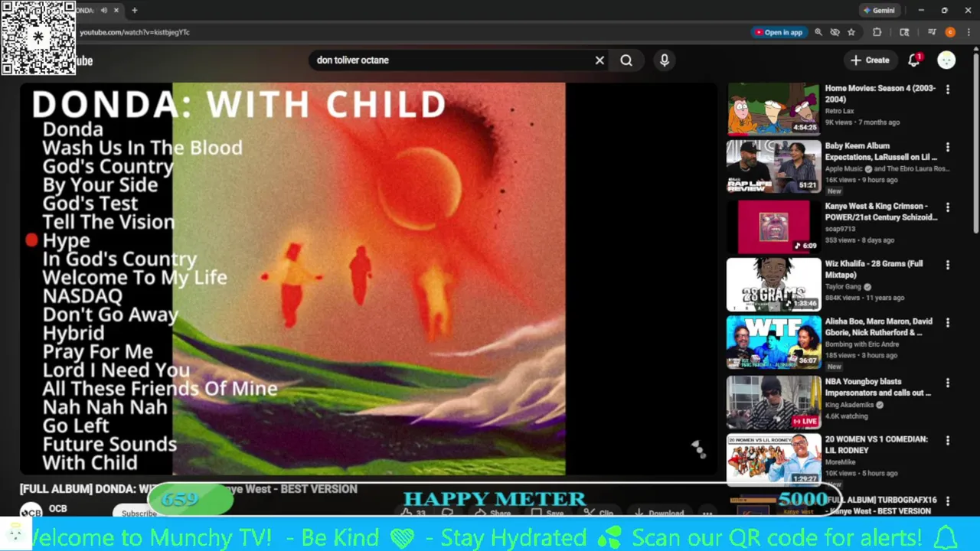This screenshot has height=551, width=980.
Task: Open Wiz Khalifa 28 Grams thumbnail
Action: tap(773, 284)
